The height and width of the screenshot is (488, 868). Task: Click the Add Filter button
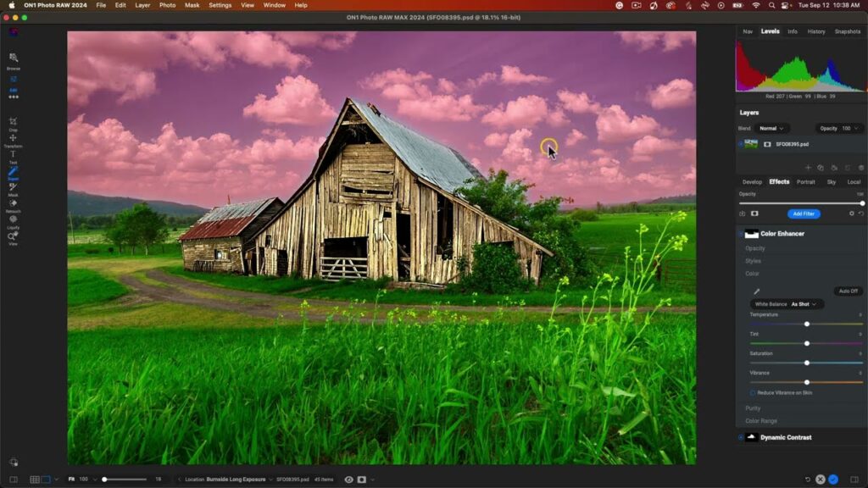803,213
